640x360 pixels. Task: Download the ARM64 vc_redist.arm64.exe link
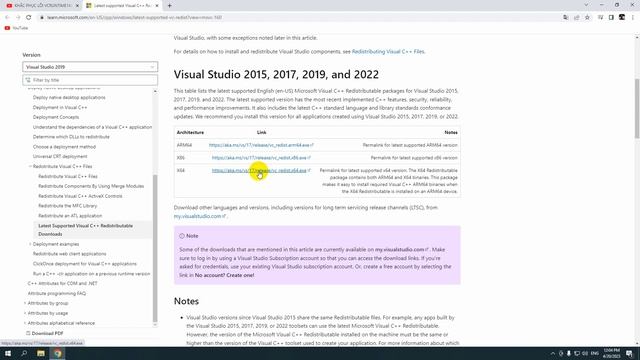[x=261, y=145]
